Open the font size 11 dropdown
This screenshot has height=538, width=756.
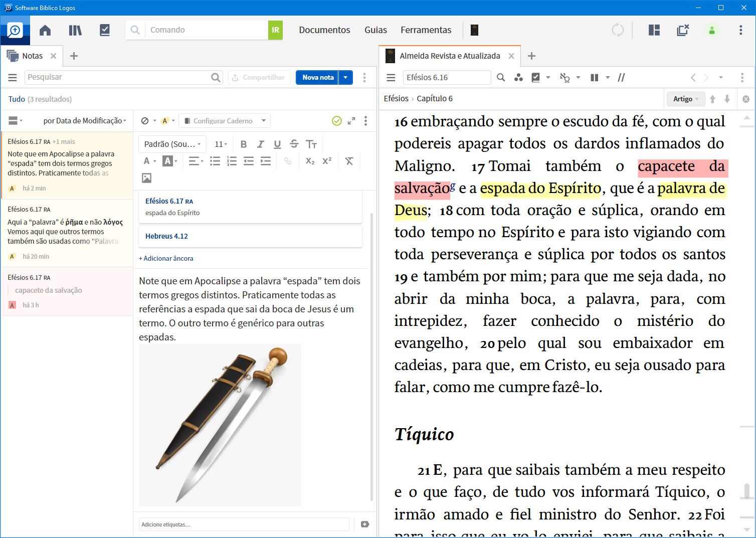click(x=221, y=144)
